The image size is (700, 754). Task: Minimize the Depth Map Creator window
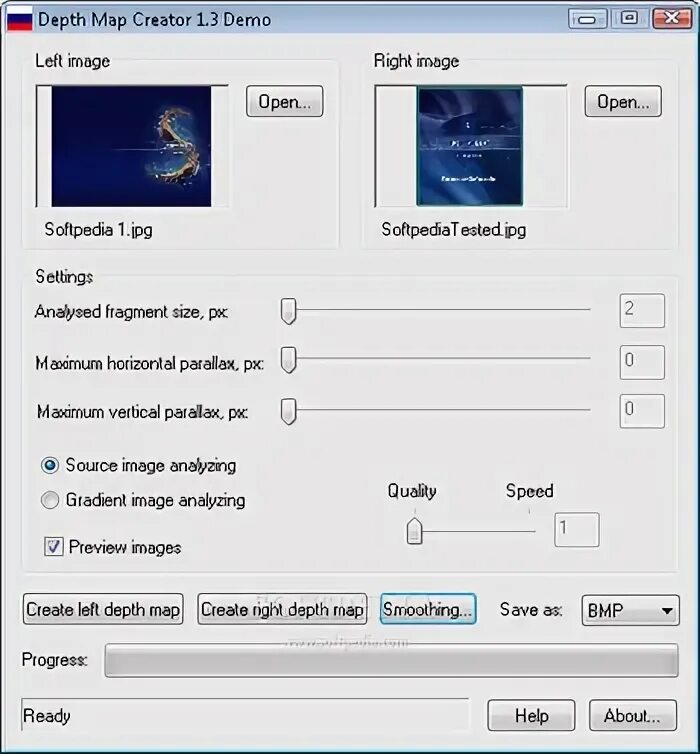588,19
